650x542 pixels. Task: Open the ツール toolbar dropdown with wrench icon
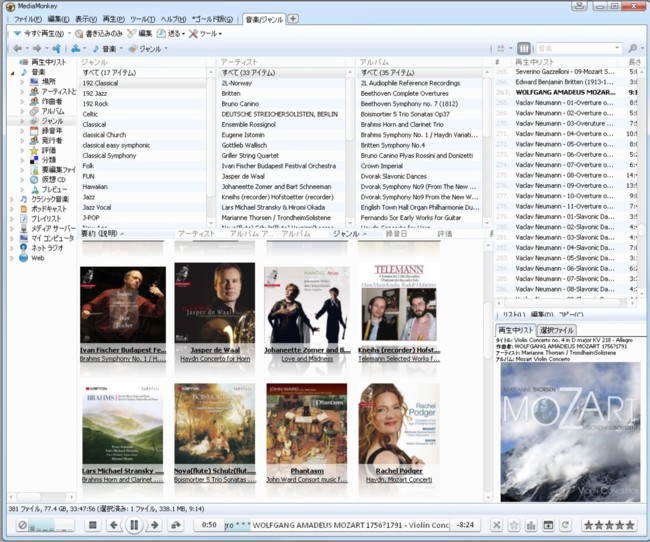tap(206, 33)
